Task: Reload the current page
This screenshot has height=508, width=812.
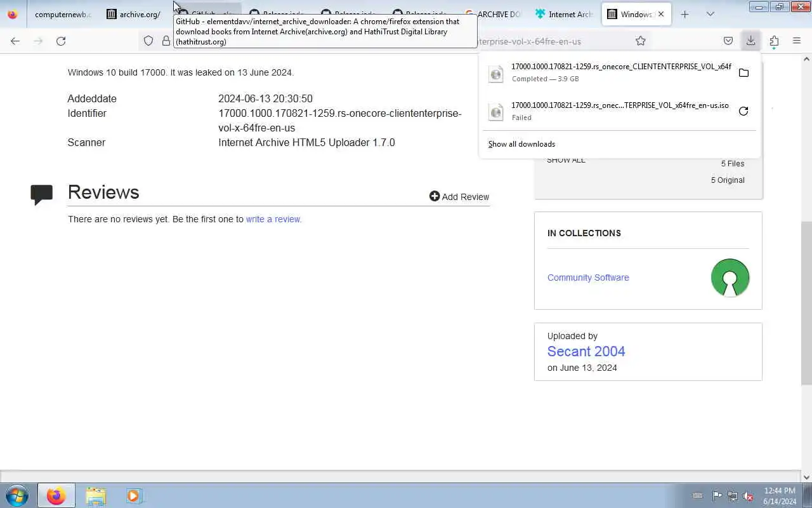Action: pyautogui.click(x=61, y=41)
